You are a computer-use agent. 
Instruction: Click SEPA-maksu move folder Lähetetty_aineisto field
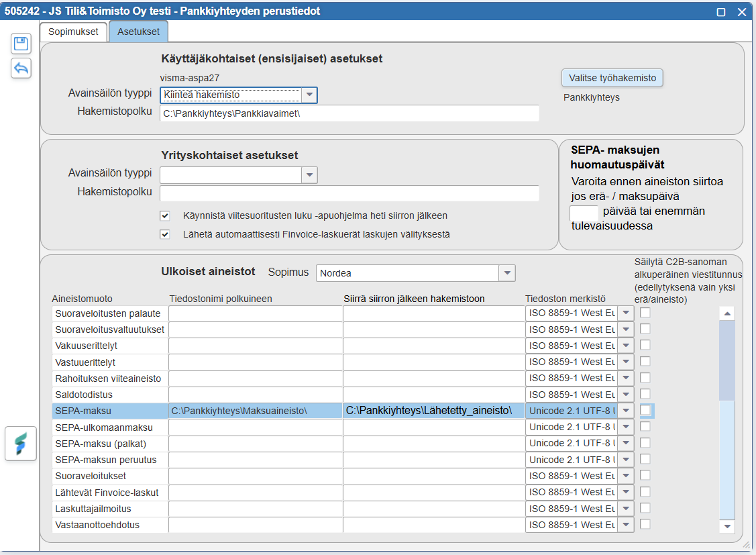(434, 411)
